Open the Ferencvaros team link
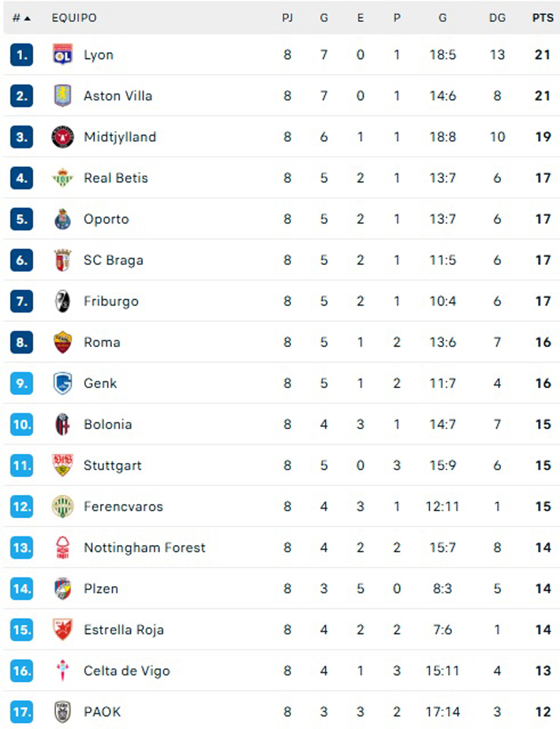560x729 pixels. coord(123,506)
